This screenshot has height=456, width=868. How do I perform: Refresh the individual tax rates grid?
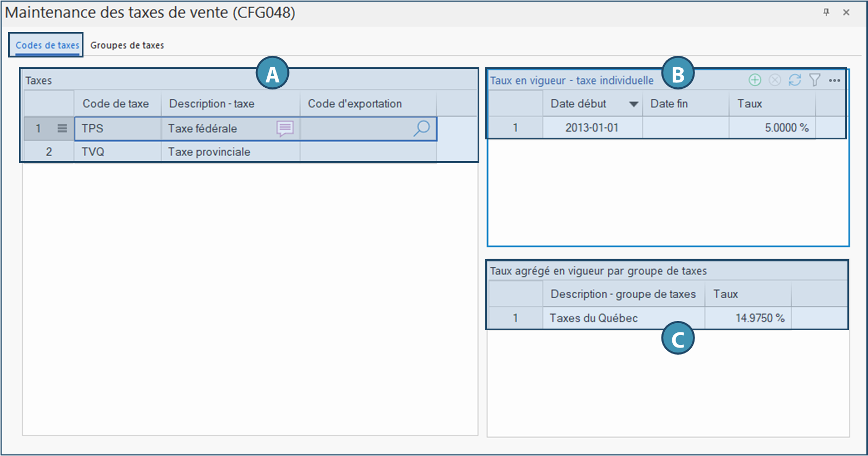pyautogui.click(x=795, y=80)
